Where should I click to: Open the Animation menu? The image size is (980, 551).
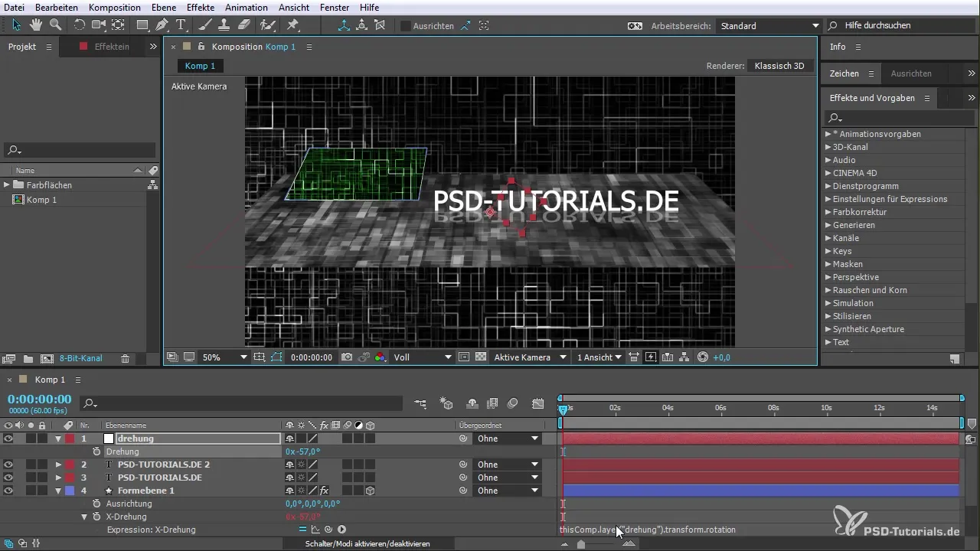click(x=246, y=8)
